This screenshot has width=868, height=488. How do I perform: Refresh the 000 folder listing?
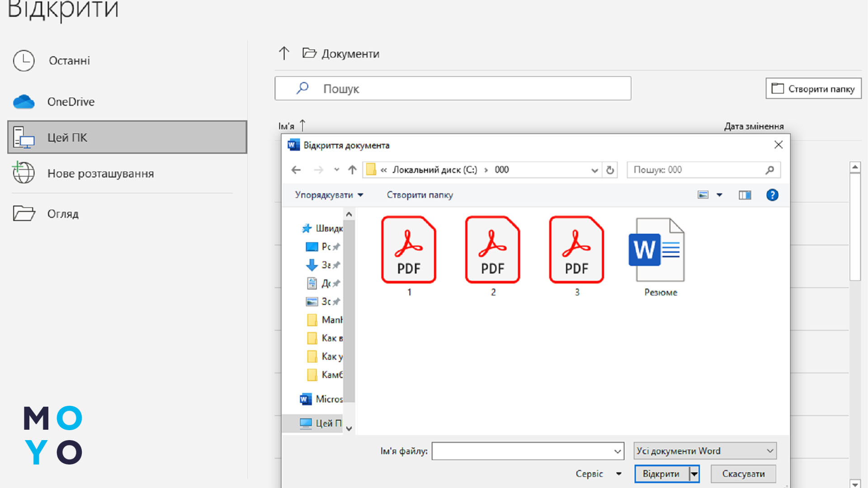(610, 170)
